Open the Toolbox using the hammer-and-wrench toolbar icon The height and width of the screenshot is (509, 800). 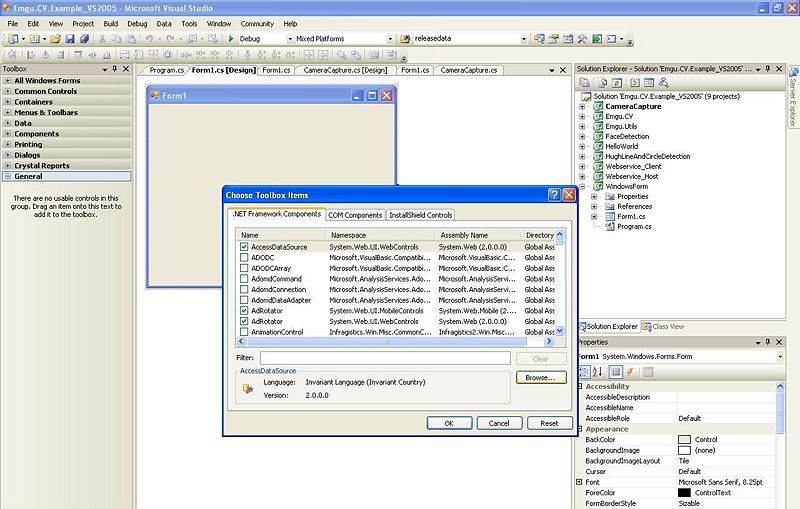pos(582,39)
